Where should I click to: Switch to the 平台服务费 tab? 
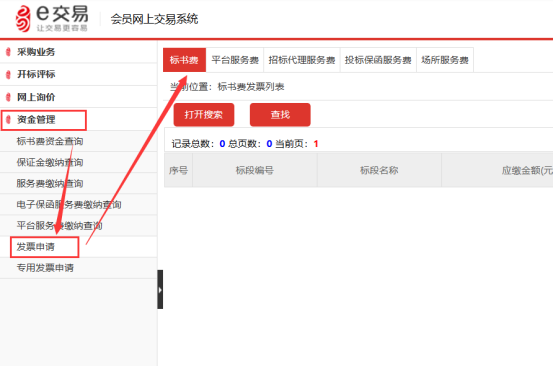click(x=235, y=60)
